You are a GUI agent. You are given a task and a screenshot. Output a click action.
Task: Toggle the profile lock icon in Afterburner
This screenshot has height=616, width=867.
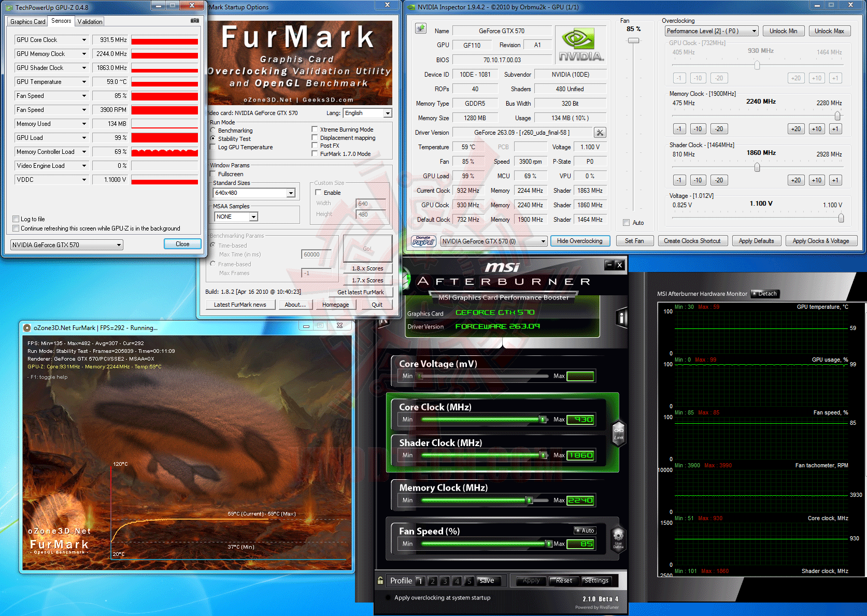pos(380,581)
